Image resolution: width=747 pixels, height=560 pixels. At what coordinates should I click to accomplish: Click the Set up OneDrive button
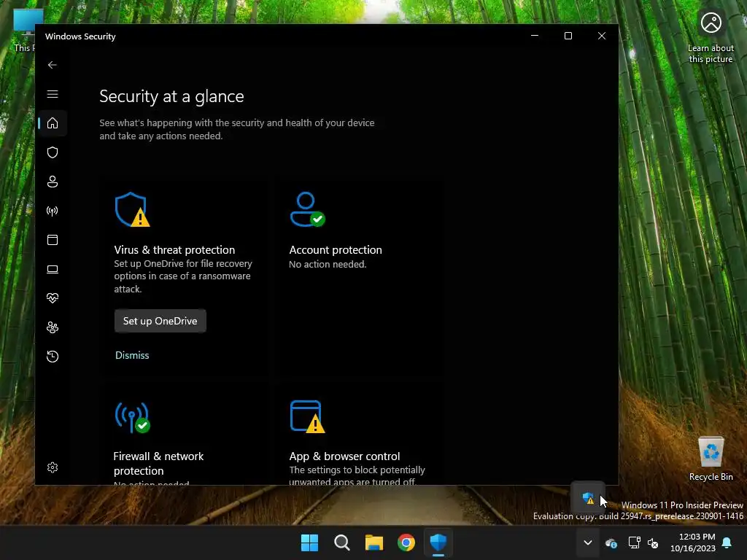click(x=160, y=321)
